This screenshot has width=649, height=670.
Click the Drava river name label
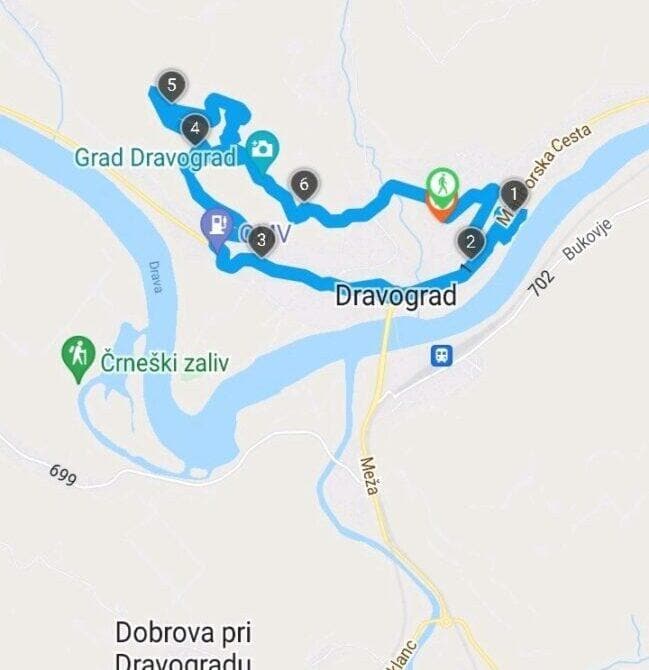(x=156, y=277)
